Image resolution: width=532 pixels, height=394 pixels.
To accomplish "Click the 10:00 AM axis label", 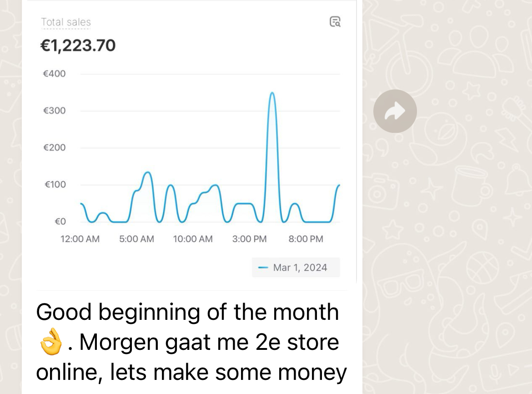I will [x=193, y=239].
